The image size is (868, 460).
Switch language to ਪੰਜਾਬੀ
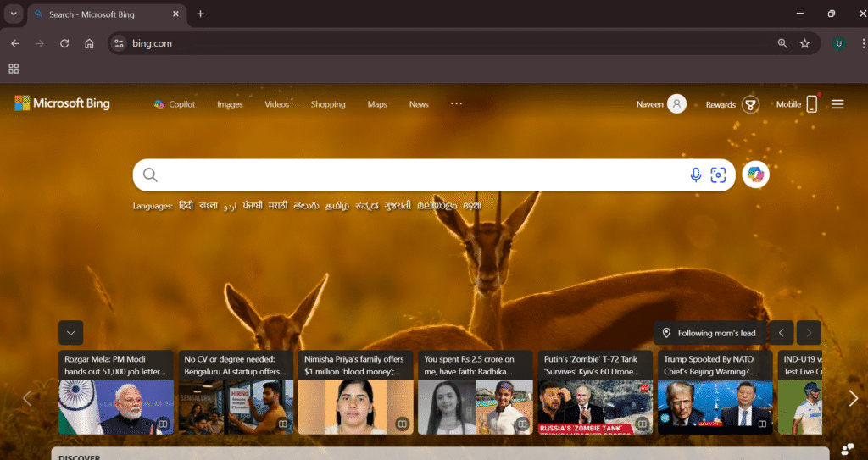[253, 205]
